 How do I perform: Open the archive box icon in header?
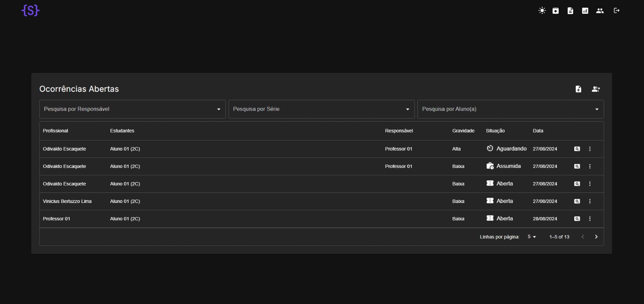(555, 11)
